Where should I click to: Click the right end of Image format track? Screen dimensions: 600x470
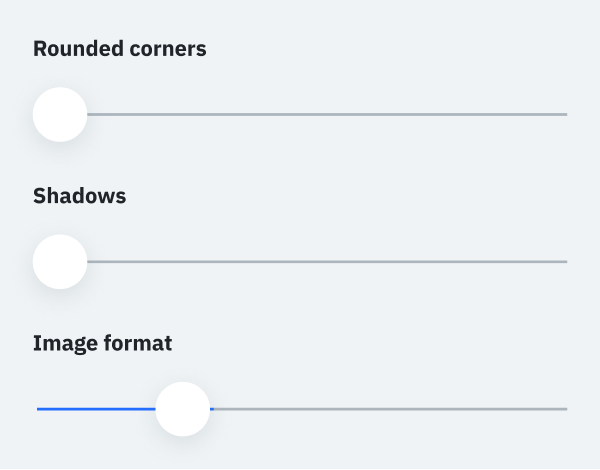(565, 409)
